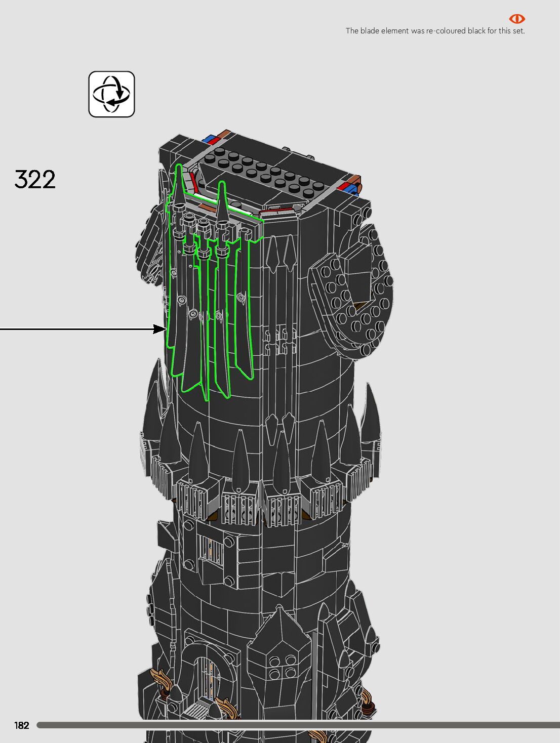The width and height of the screenshot is (560, 743).
Task: Click the blue brick at the top right corner
Action: (349, 188)
